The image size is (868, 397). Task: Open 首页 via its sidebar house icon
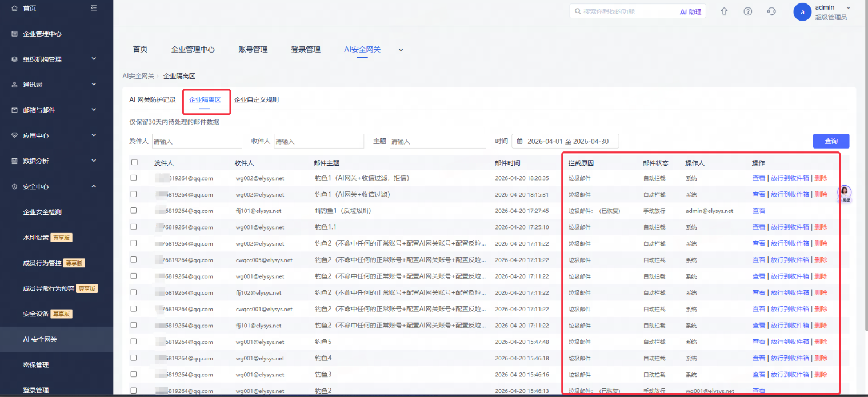pyautogui.click(x=15, y=8)
